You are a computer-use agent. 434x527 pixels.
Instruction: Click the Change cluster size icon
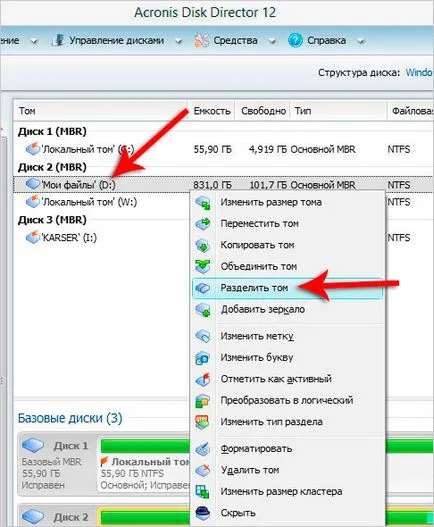pos(203,492)
